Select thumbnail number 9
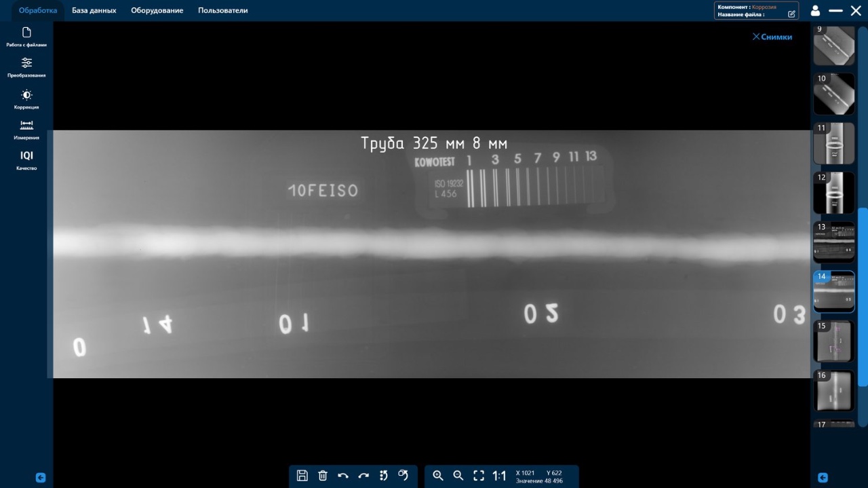Image resolution: width=868 pixels, height=488 pixels. pos(834,45)
